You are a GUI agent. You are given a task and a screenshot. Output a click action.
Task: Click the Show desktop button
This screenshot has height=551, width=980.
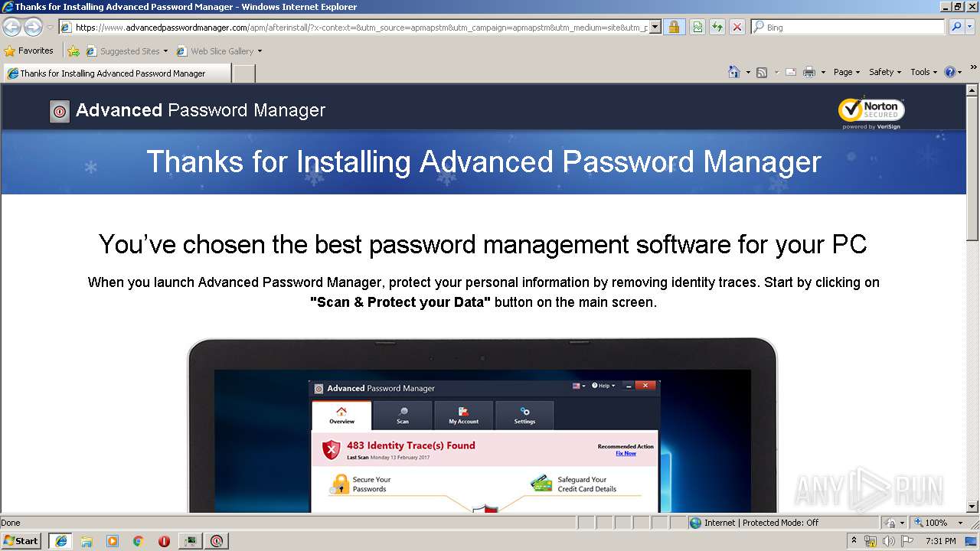pos(972,541)
